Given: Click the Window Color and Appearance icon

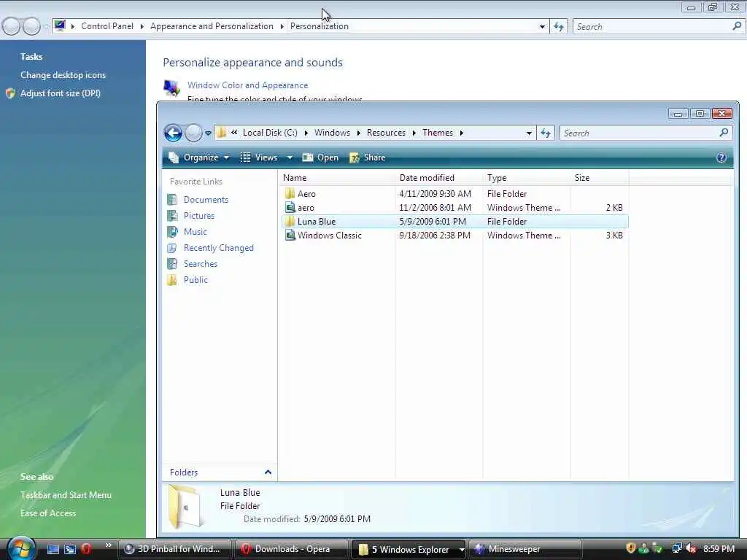Looking at the screenshot, I should point(171,87).
